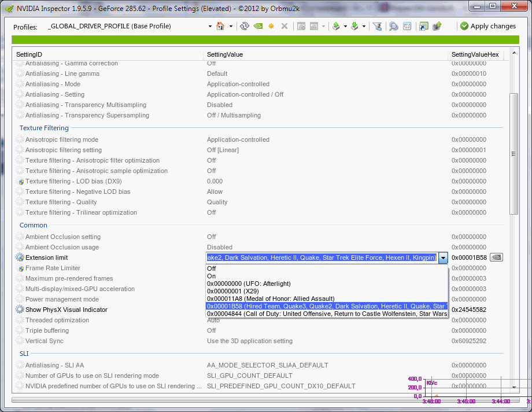Select Multi-display/mixed-GPU acceleration row
Image resolution: width=532 pixels, height=412 pixels.
[259, 289]
